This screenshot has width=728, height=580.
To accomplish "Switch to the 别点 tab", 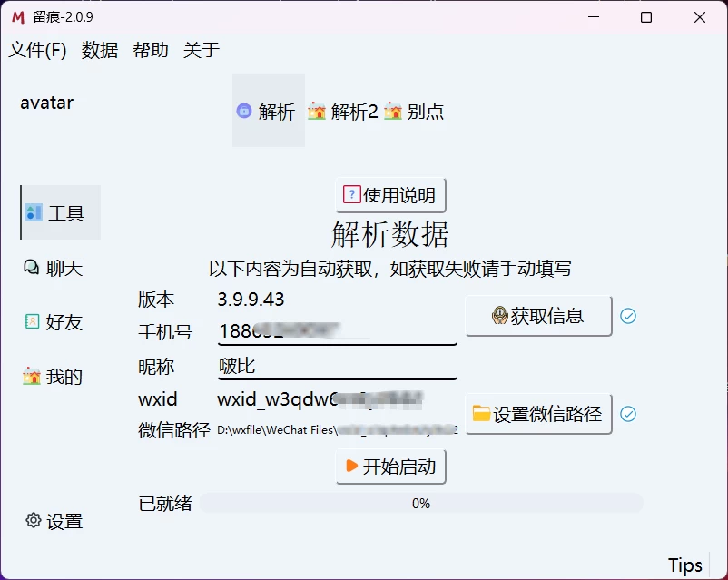I will 414,112.
